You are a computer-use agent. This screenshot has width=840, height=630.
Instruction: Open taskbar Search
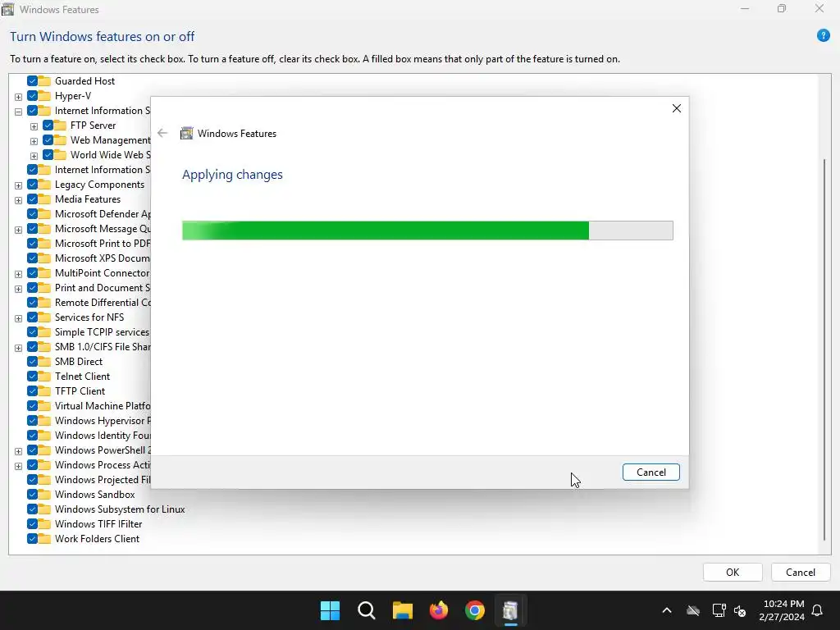(367, 610)
